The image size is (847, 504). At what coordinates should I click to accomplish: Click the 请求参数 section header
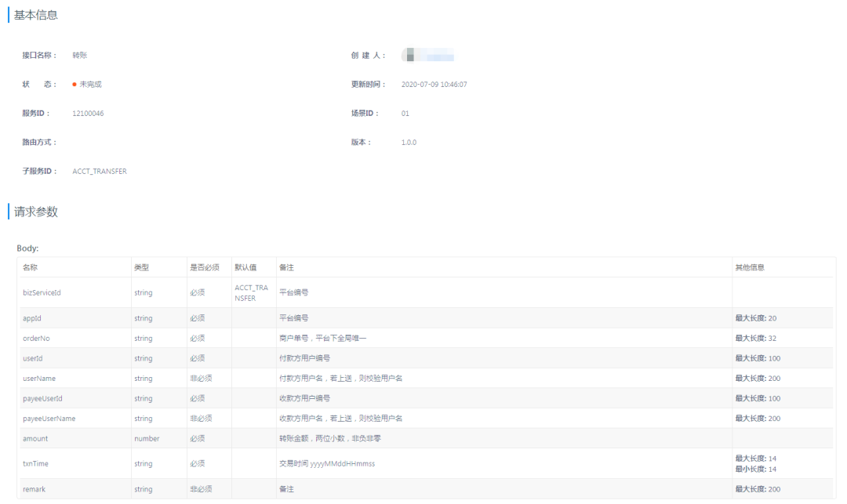point(35,211)
